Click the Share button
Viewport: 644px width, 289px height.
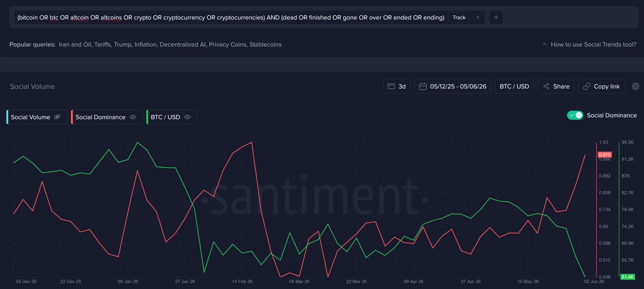click(x=556, y=86)
